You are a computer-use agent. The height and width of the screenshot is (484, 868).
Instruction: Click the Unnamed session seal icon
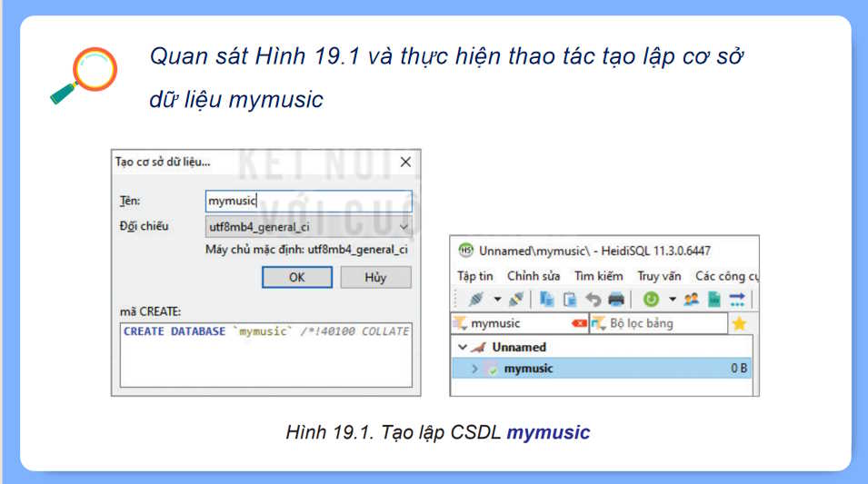pos(478,348)
